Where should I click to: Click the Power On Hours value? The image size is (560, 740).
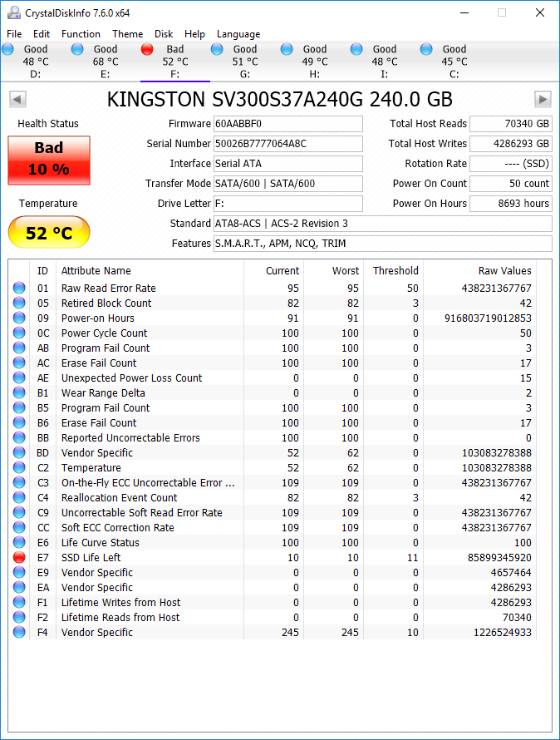click(511, 204)
